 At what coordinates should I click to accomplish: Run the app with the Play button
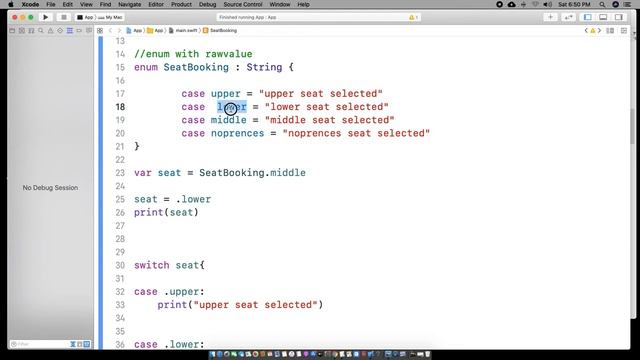[45, 17]
